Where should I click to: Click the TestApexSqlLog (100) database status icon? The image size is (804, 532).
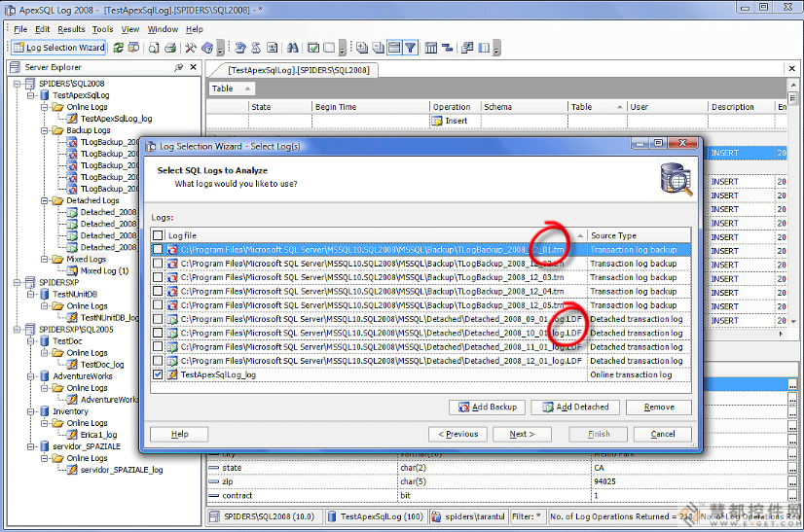click(x=332, y=516)
